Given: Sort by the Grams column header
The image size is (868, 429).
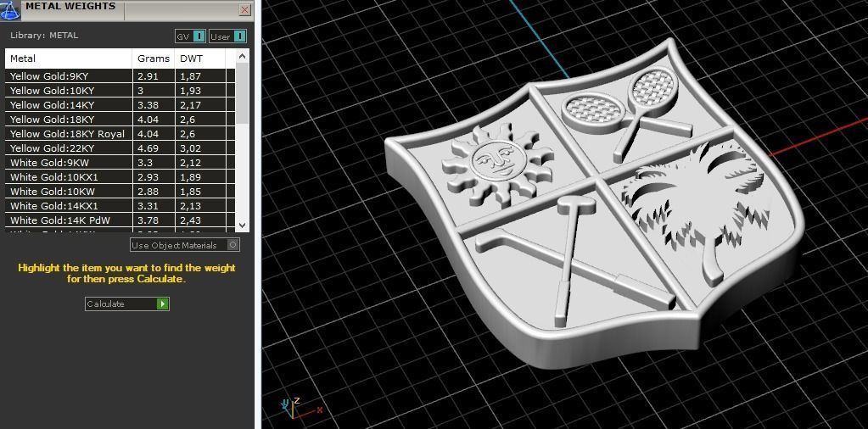Looking at the screenshot, I should 154,58.
